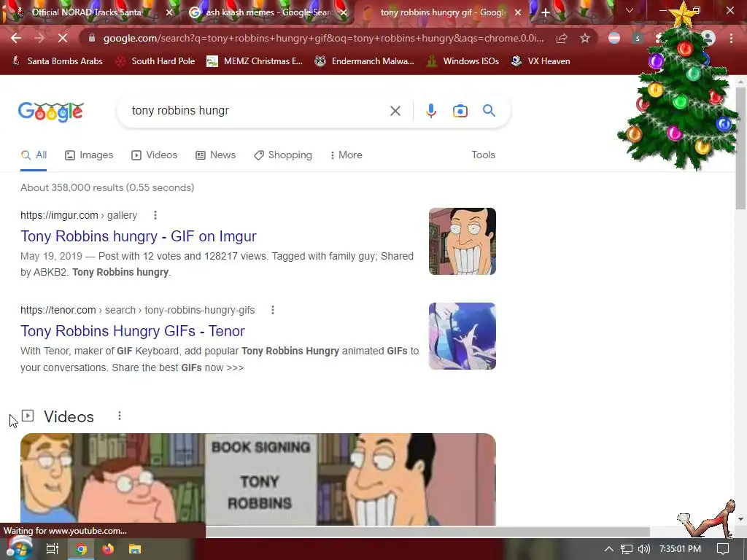The height and width of the screenshot is (560, 747).
Task: Click the Videos section play icon
Action: point(28,416)
